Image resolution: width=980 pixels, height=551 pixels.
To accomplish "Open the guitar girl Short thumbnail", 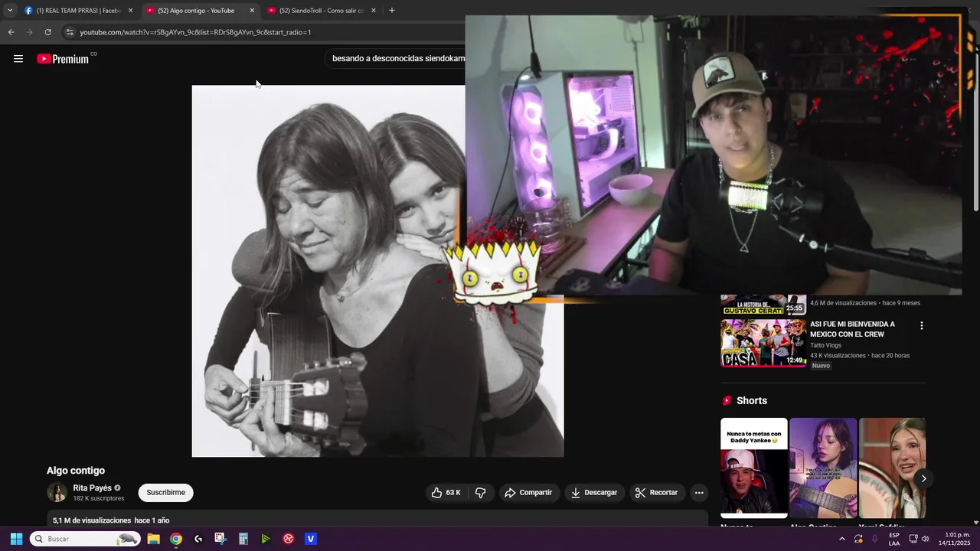I will (x=823, y=468).
